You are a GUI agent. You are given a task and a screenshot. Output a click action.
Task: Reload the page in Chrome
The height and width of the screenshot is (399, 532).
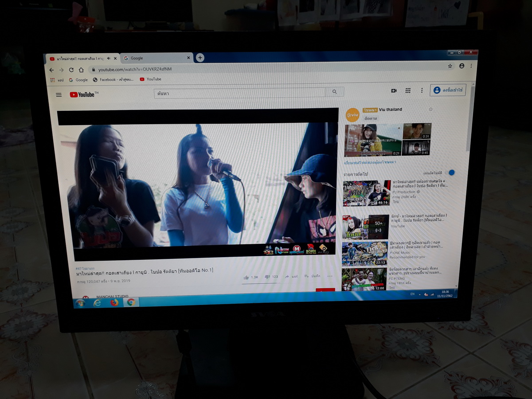(71, 70)
